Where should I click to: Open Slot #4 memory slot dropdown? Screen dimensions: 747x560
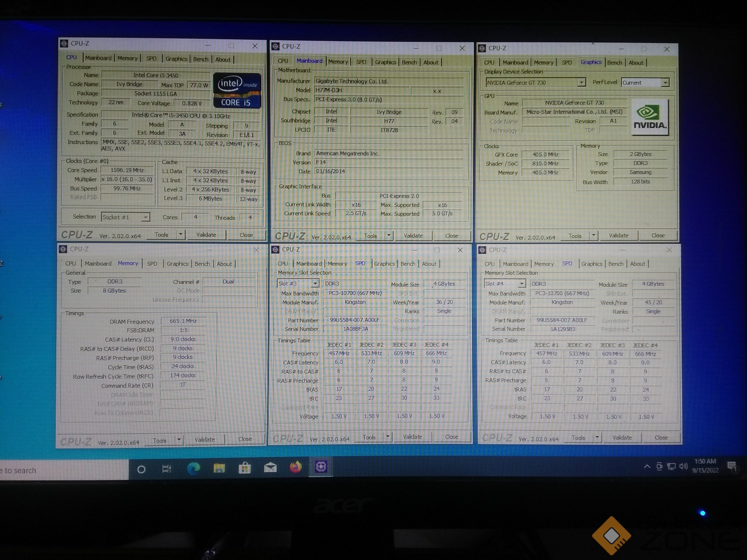tap(522, 284)
